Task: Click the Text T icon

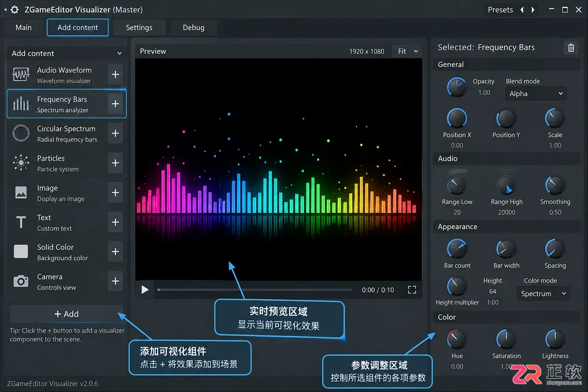Action: point(21,222)
